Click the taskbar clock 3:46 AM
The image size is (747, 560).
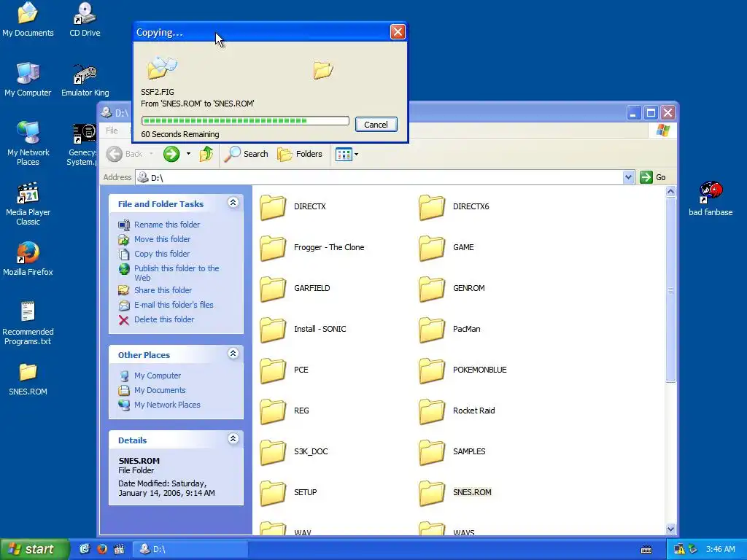[720, 549]
